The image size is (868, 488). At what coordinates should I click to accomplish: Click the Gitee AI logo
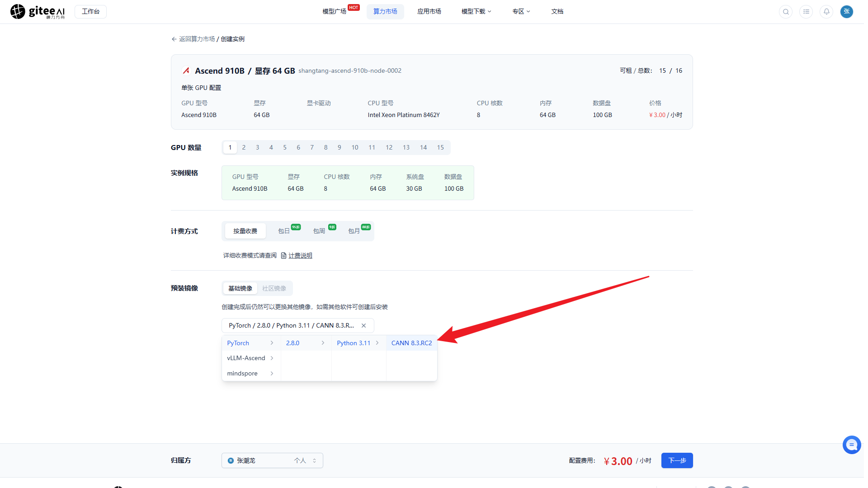[x=38, y=12]
